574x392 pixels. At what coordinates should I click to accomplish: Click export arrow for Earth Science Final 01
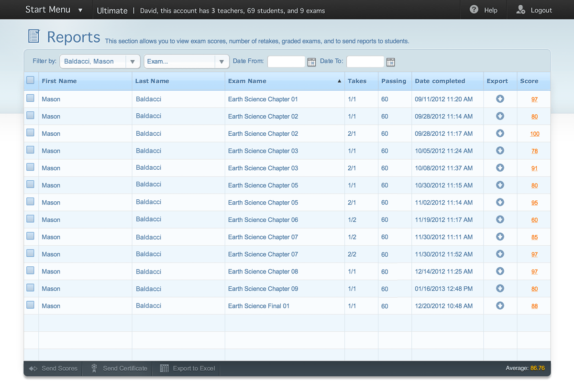500,305
